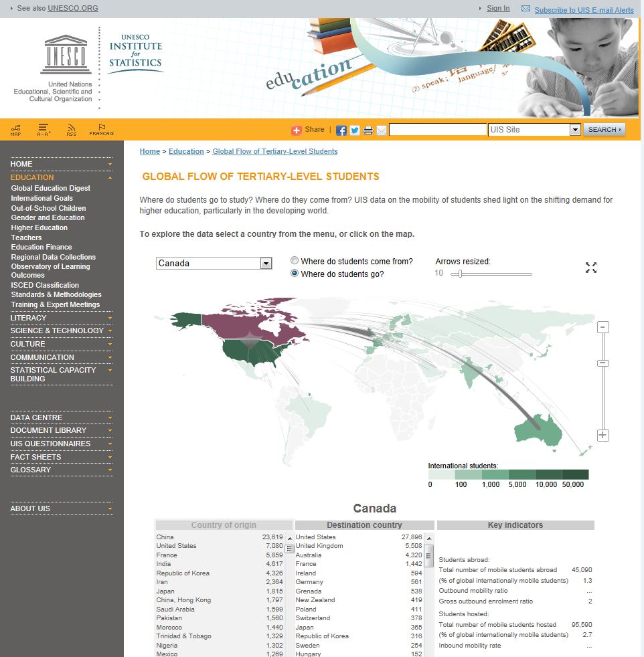
Task: Switch language via the Français flag icon
Action: (101, 129)
